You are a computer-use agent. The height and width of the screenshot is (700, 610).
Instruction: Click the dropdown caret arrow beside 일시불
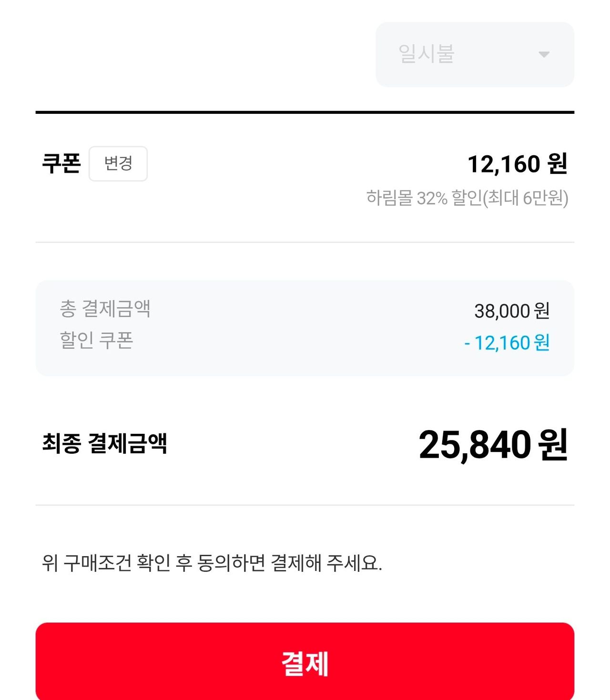point(544,54)
